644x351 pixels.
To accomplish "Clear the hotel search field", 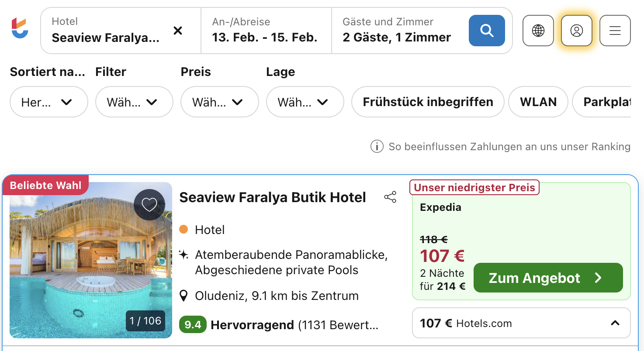I will [178, 31].
